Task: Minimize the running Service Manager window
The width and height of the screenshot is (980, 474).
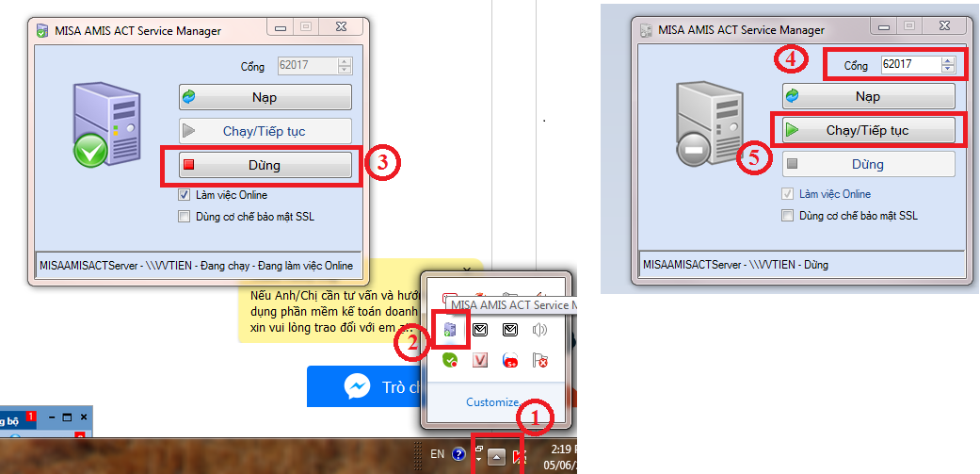Action: (x=281, y=27)
